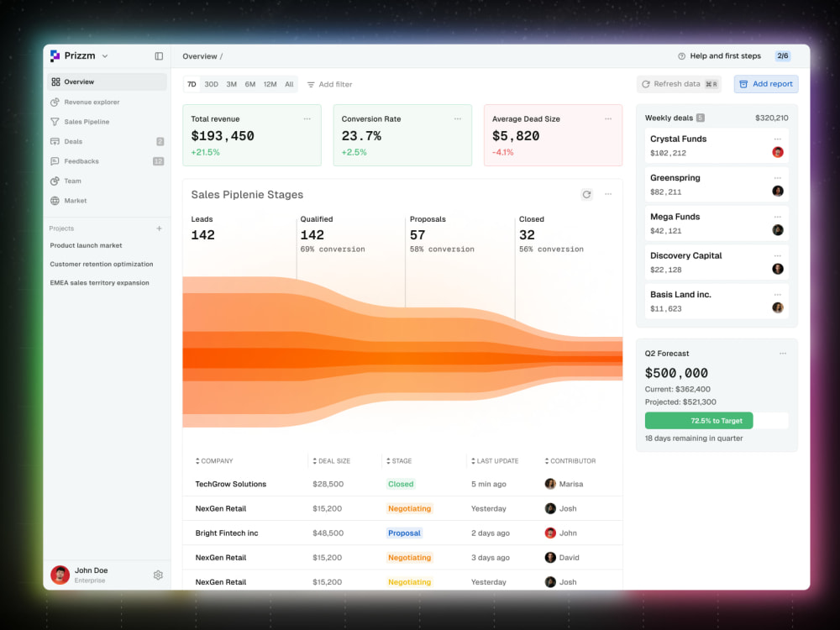Open Crystal Funds deal options menu
This screenshot has height=630, width=840.
pos(777,139)
